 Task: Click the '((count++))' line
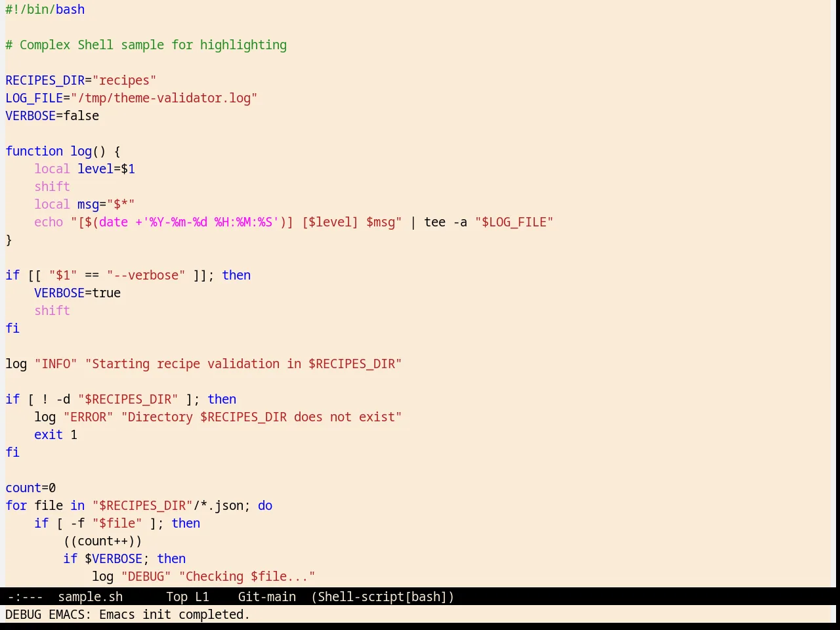102,541
